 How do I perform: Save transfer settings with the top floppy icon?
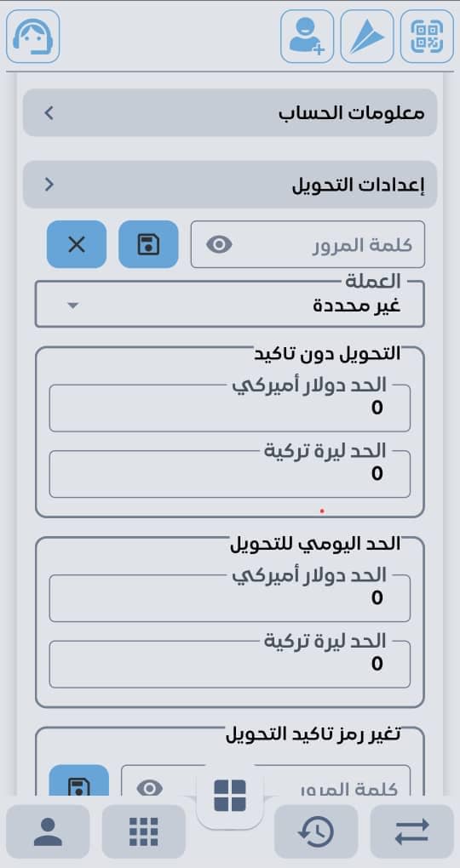tap(148, 244)
